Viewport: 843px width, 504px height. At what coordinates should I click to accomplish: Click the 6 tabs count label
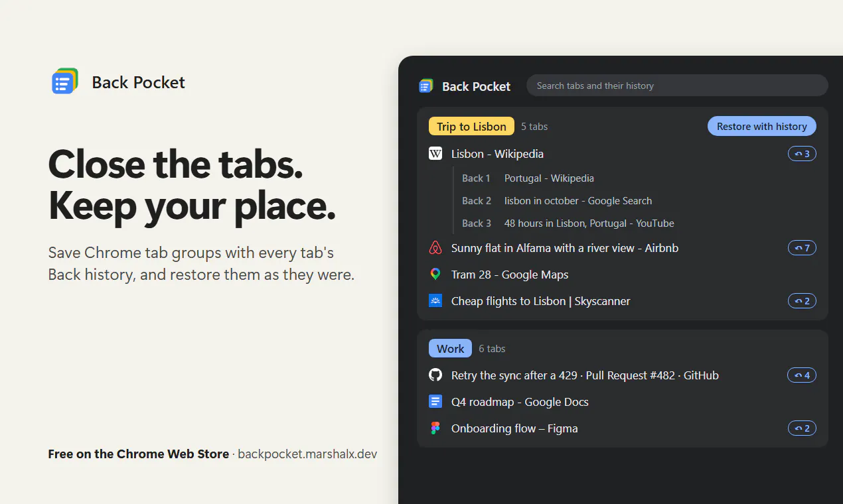pos(492,349)
